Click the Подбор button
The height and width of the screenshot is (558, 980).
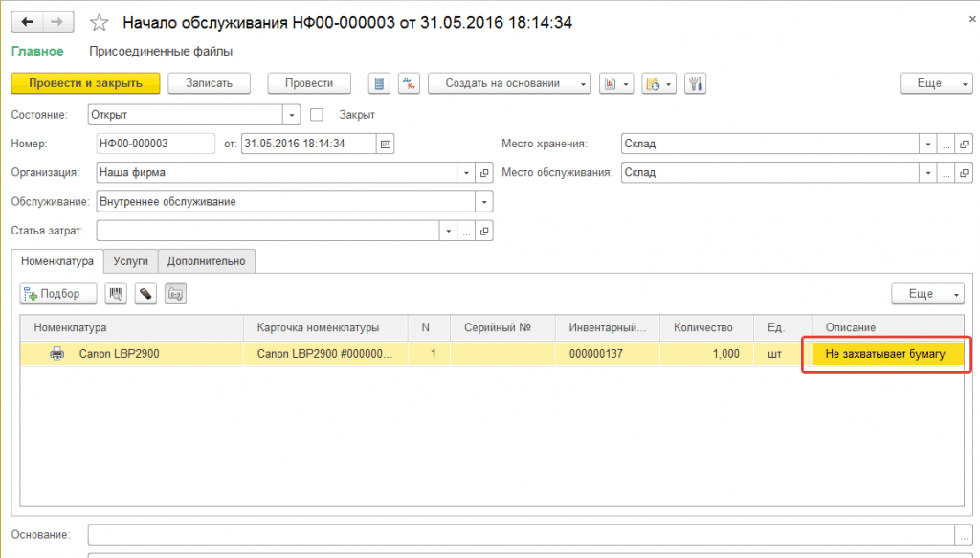[58, 294]
